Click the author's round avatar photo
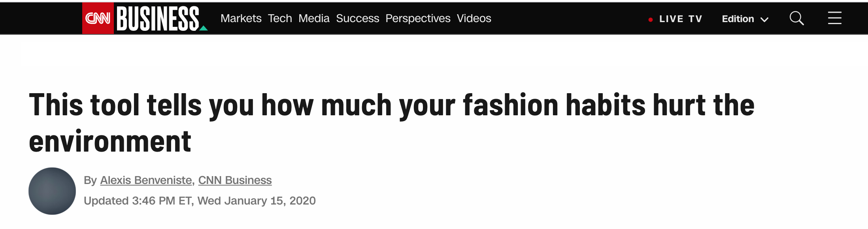The image size is (868, 229). click(x=52, y=191)
